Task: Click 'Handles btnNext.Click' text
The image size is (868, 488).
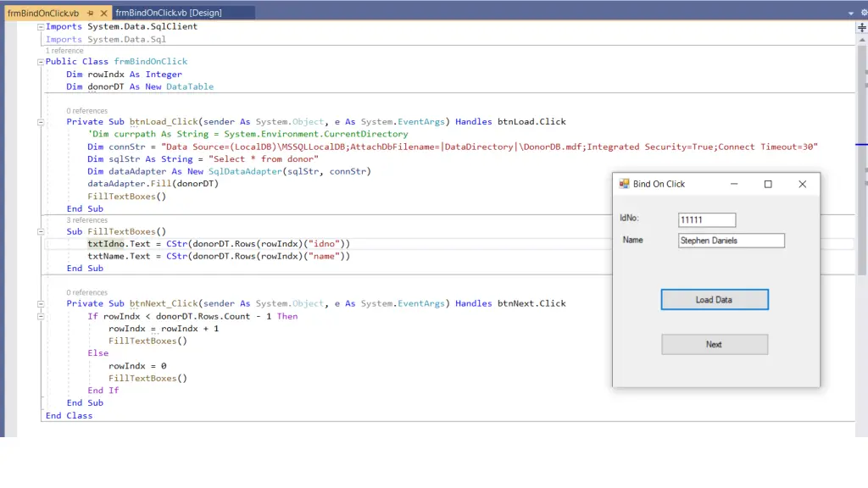Action: 510,303
